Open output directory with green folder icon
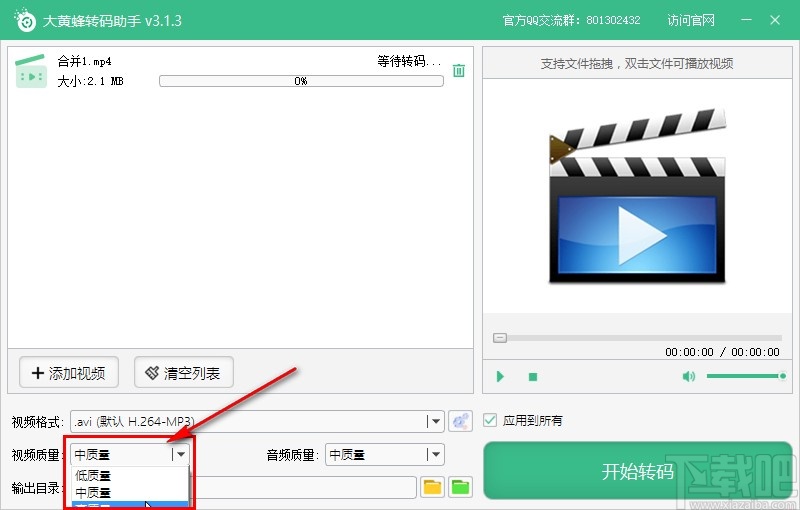800x510 pixels. pos(460,487)
